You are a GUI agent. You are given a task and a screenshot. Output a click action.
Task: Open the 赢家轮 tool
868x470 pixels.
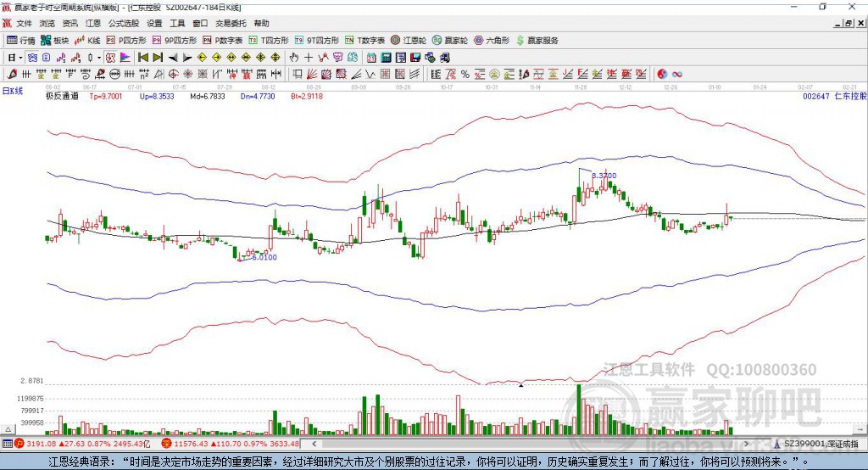(450, 41)
